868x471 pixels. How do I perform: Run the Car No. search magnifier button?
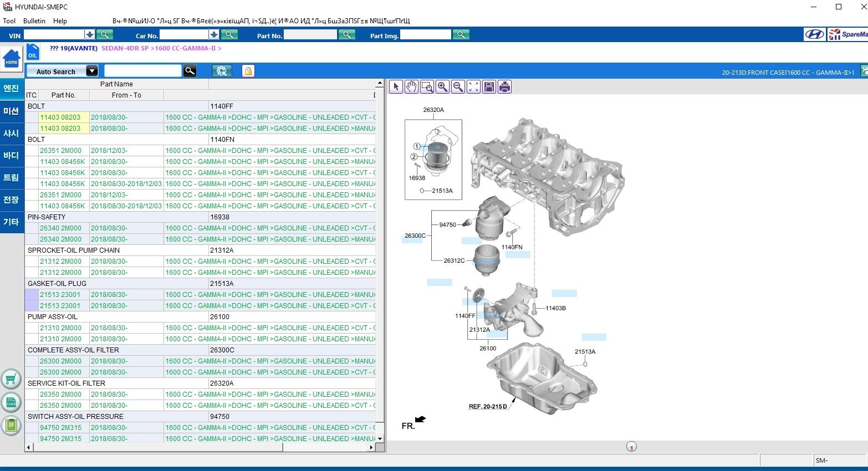click(x=229, y=35)
